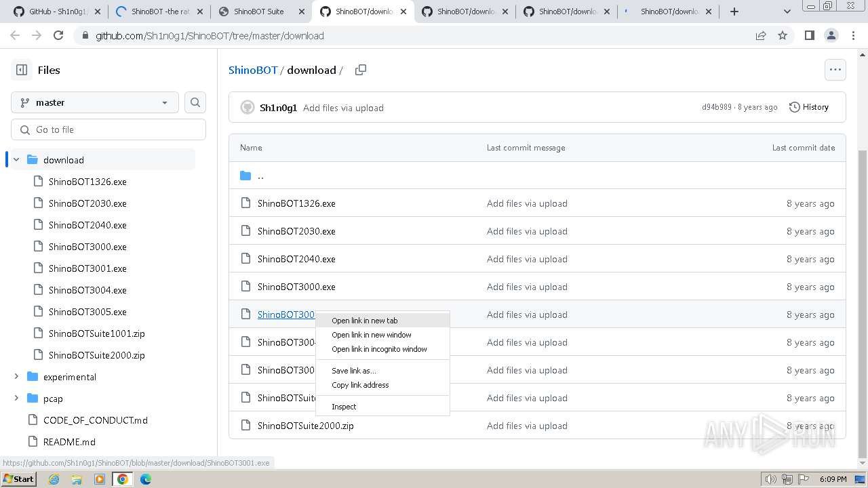Click the Last commit date column header
The image size is (868, 488).
tap(804, 148)
